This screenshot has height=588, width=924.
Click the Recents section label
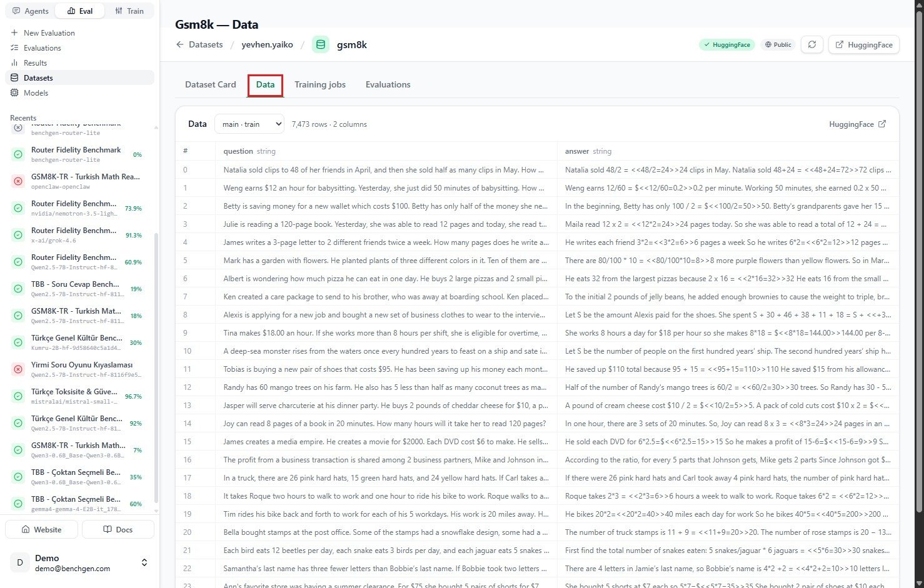click(x=23, y=118)
